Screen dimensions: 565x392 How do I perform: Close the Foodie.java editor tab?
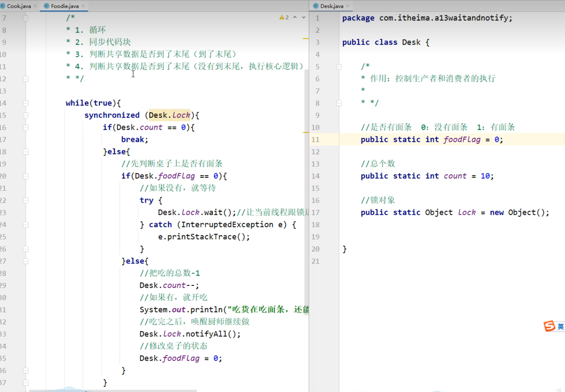point(83,6)
